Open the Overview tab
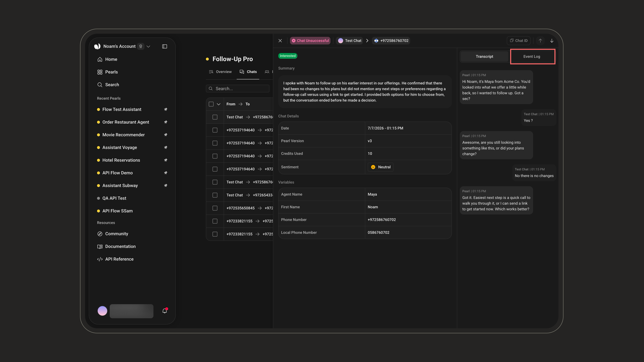This screenshot has width=644, height=362. (220, 72)
